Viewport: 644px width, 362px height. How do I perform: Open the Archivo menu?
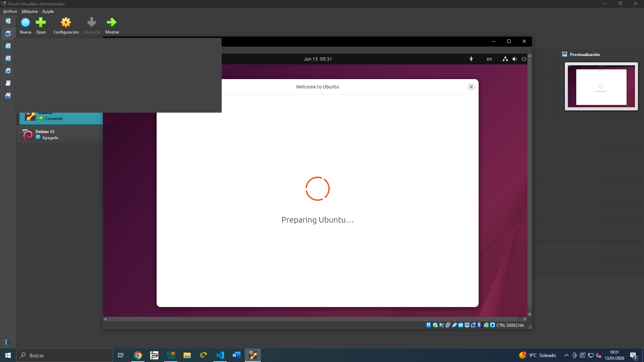tap(10, 11)
